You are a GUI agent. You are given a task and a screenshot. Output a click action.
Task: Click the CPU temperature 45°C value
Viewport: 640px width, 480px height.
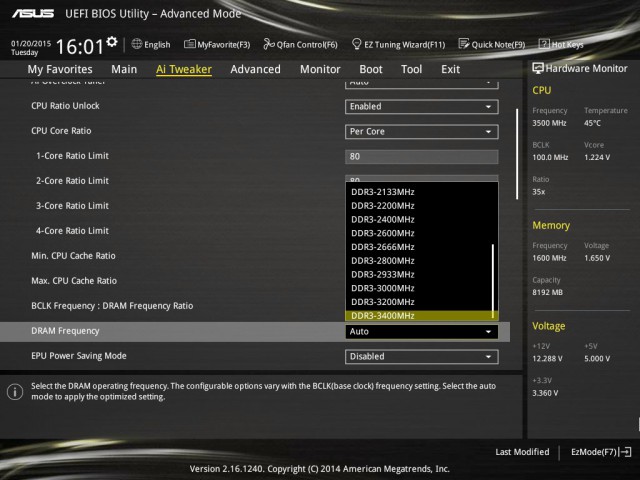tap(592, 123)
